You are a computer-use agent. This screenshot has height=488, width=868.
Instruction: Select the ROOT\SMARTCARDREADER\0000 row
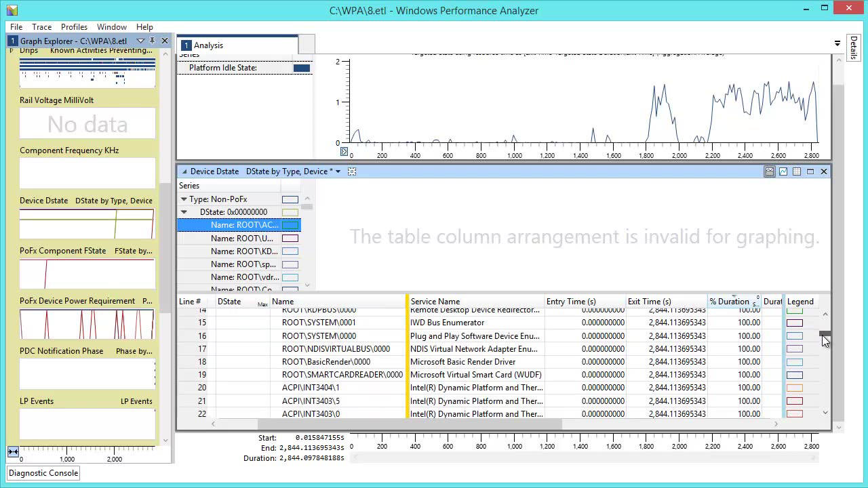pos(498,375)
